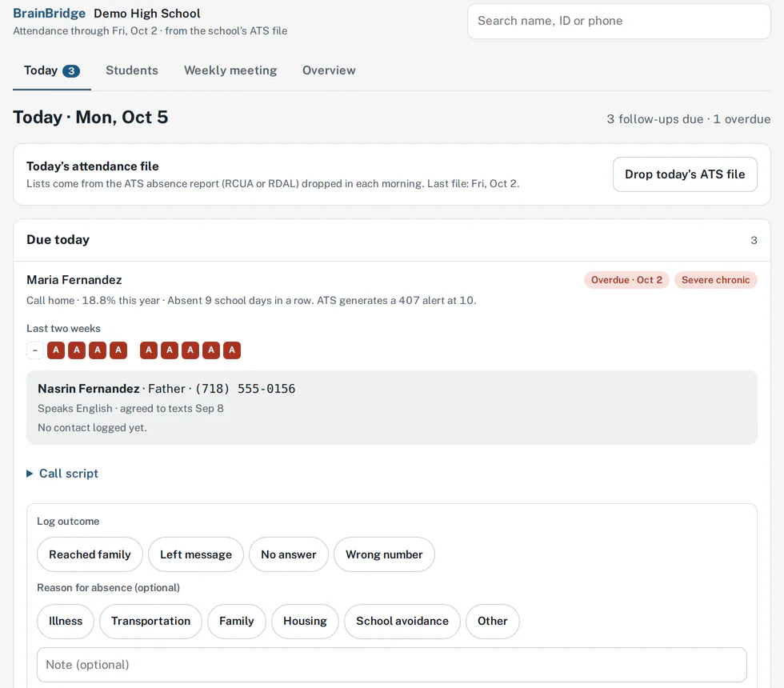Select Reached family outcome
The height and width of the screenshot is (688, 784).
90,554
